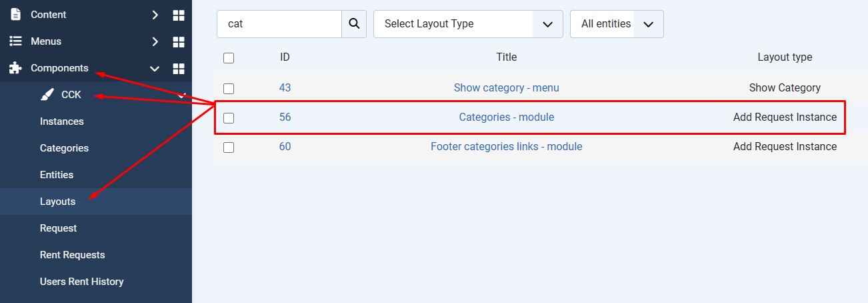Open Instances in the CCK submenu

(x=62, y=121)
